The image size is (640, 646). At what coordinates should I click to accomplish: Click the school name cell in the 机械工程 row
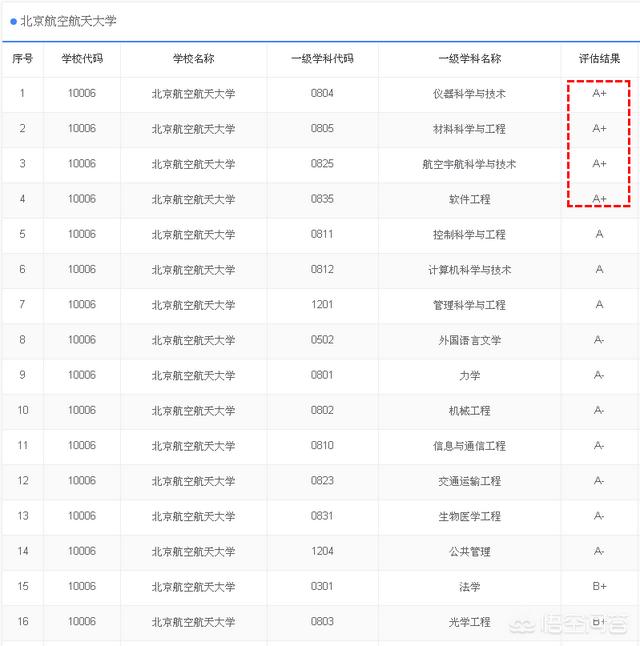(x=193, y=411)
